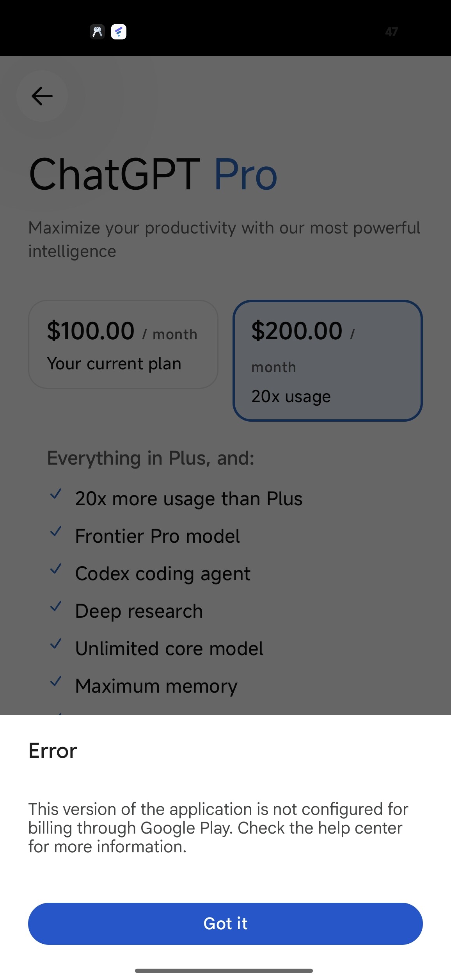Select the $200.00 per month plan

click(x=328, y=361)
